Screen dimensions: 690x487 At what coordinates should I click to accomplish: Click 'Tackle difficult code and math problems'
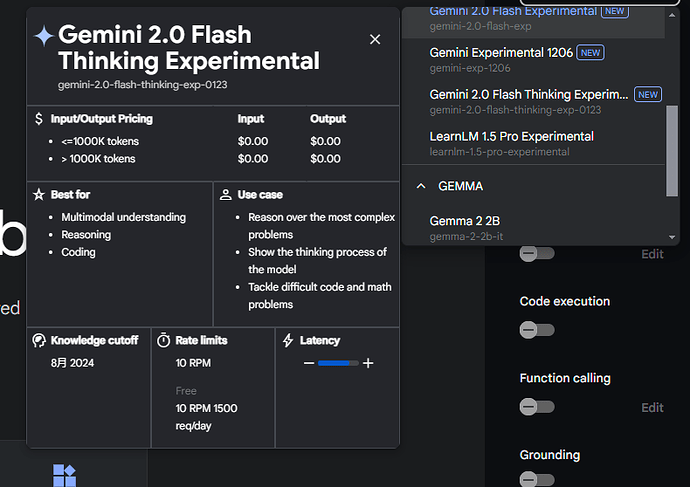click(320, 296)
